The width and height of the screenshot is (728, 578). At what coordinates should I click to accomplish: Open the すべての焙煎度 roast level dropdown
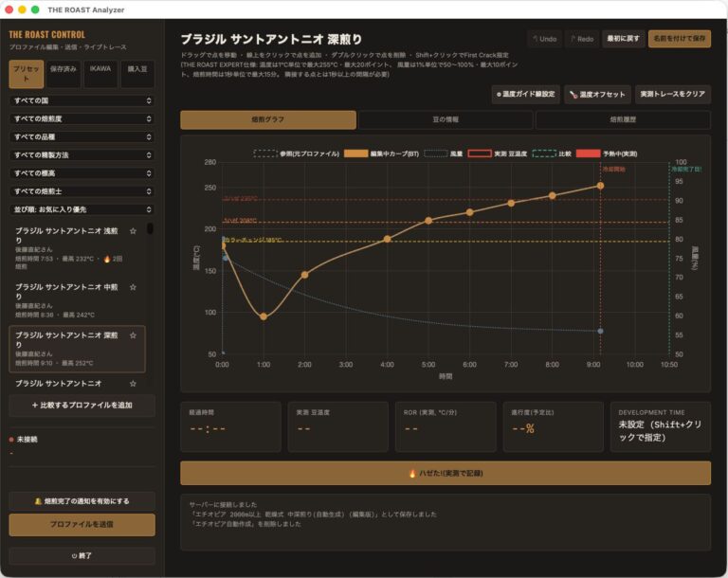coord(82,118)
